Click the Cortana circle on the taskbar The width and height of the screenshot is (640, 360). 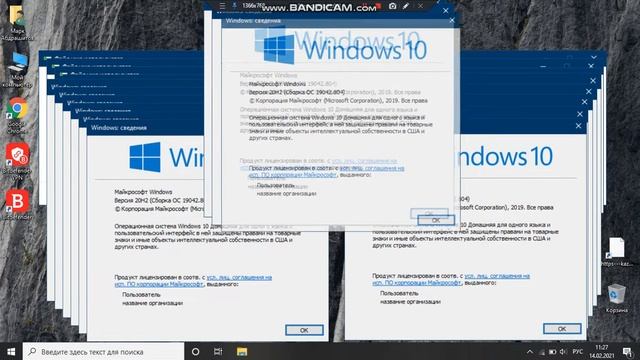(196, 351)
